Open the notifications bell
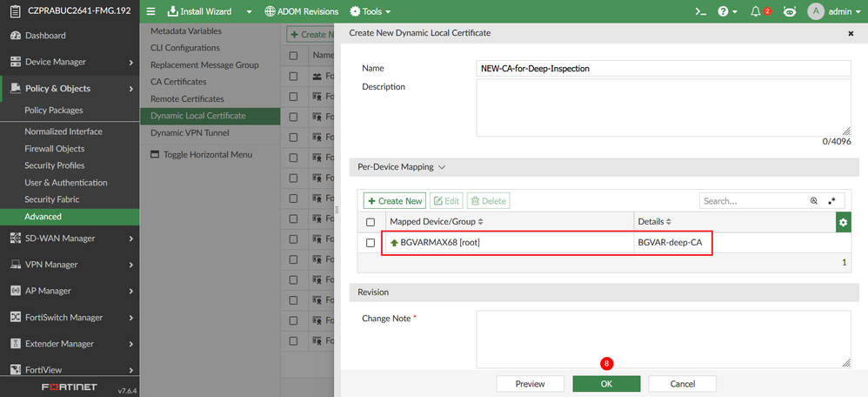This screenshot has height=397, width=868. (x=755, y=11)
